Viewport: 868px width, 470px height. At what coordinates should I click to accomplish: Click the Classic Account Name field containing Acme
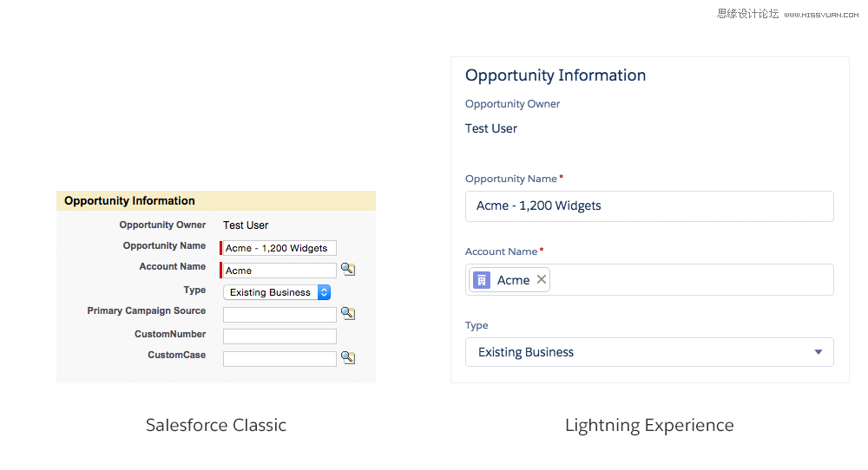tap(279, 271)
